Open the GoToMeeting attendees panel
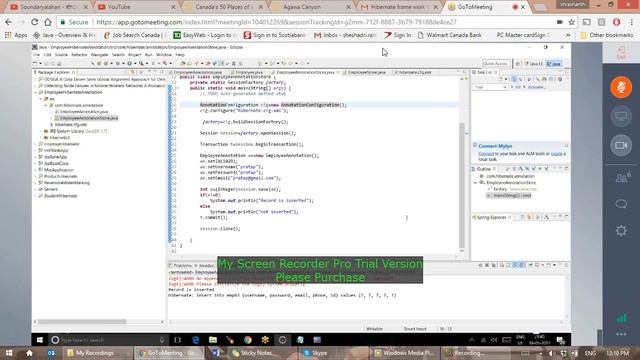Screen dimensions: 640x360 pos(622,178)
